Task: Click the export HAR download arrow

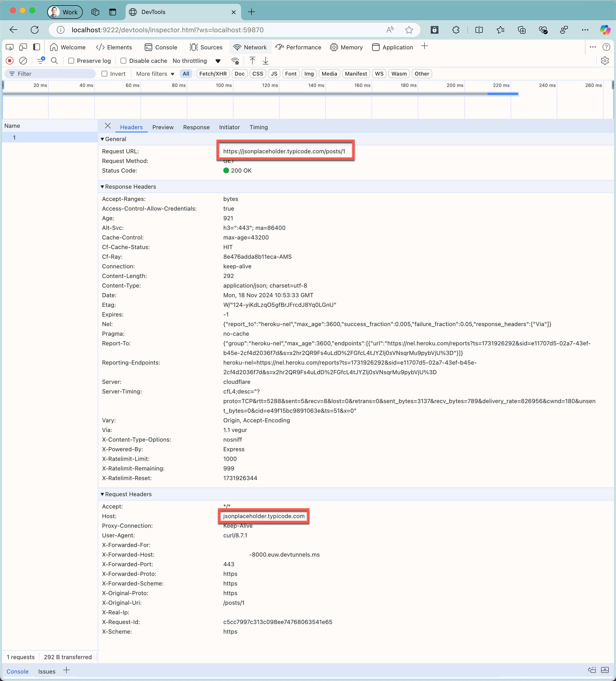Action: point(266,61)
